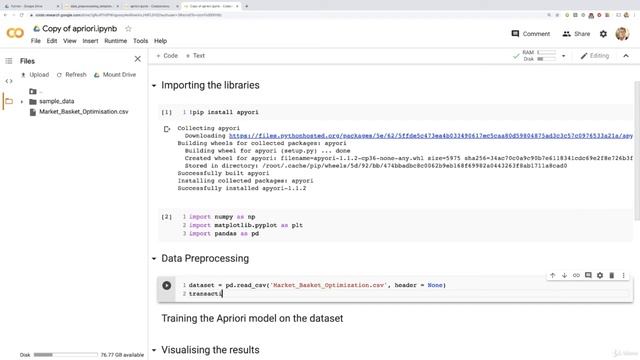Click the browser address bar

[286, 15]
